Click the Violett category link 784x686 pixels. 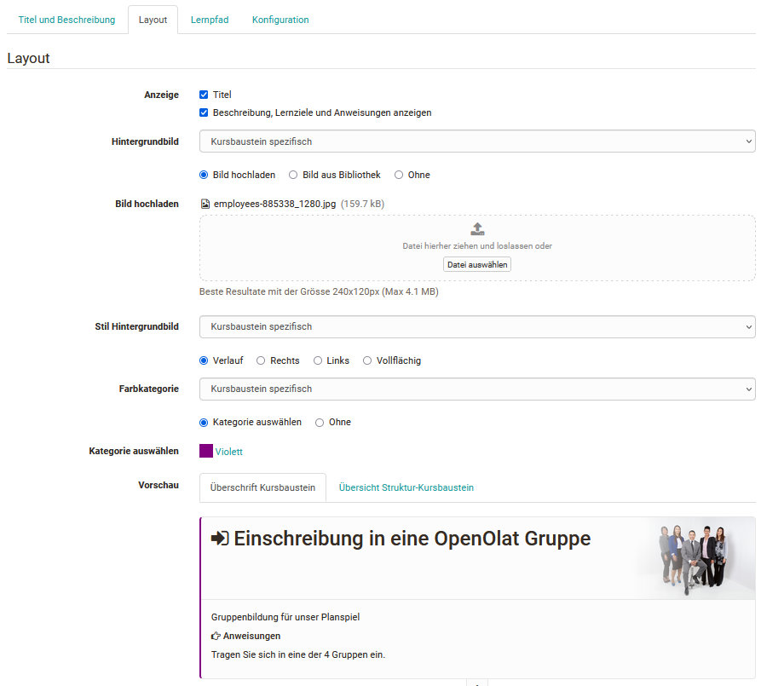[x=228, y=451]
